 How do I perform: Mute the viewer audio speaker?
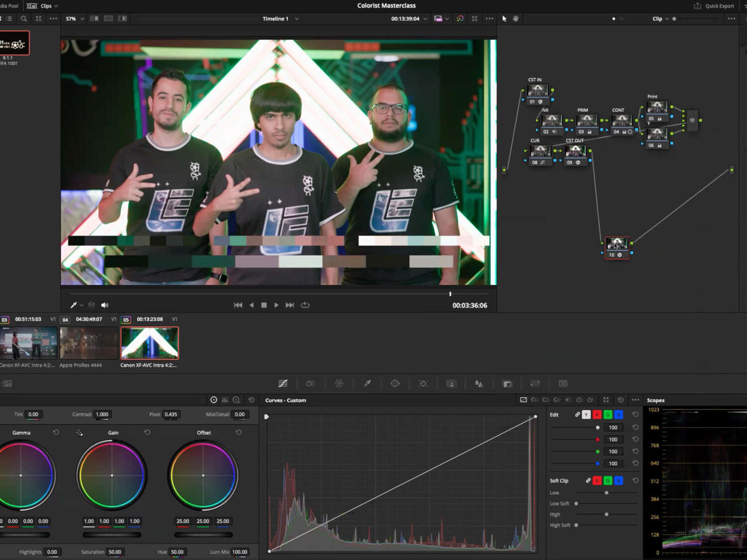tap(105, 305)
